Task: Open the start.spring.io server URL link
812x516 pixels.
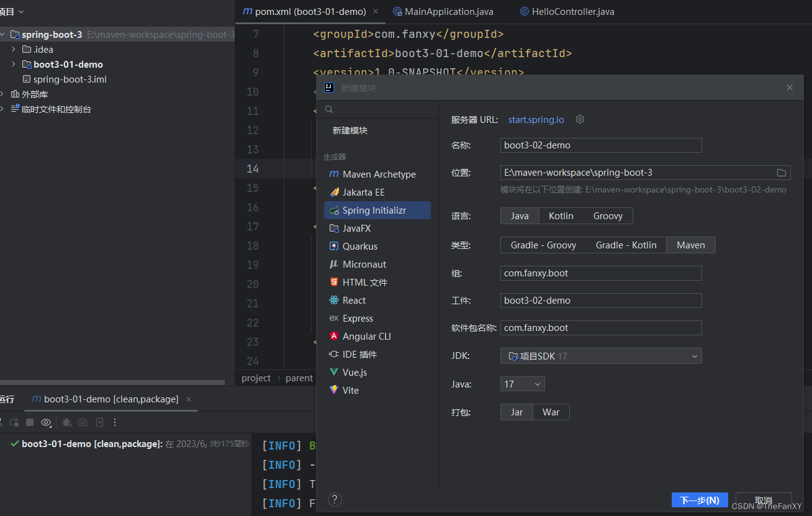Action: [536, 119]
